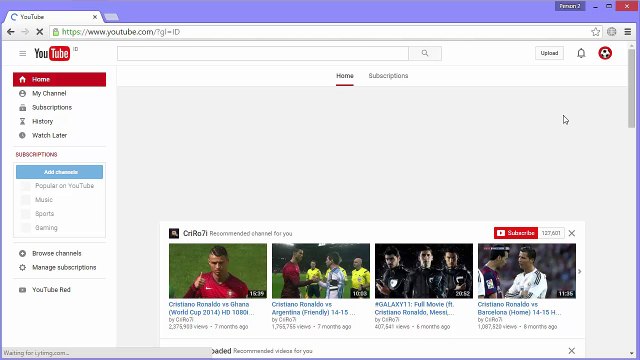Click the browser forward arrow

(x=25, y=32)
